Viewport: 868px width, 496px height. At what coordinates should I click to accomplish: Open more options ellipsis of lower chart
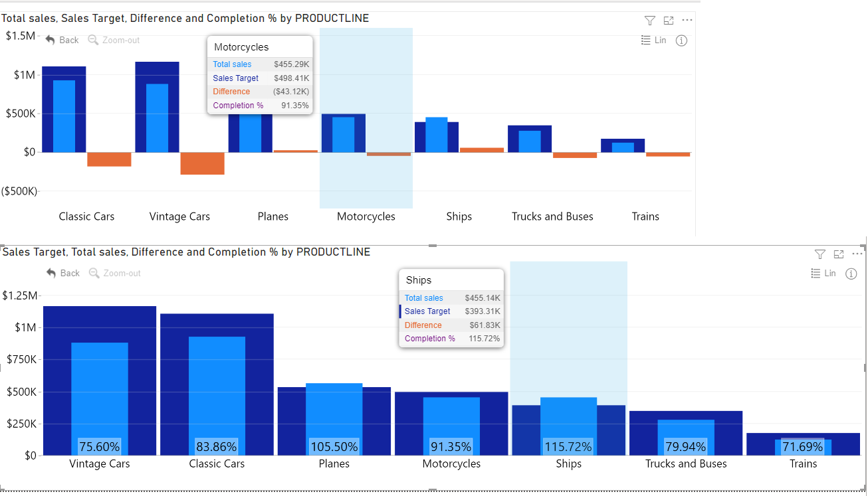click(857, 254)
